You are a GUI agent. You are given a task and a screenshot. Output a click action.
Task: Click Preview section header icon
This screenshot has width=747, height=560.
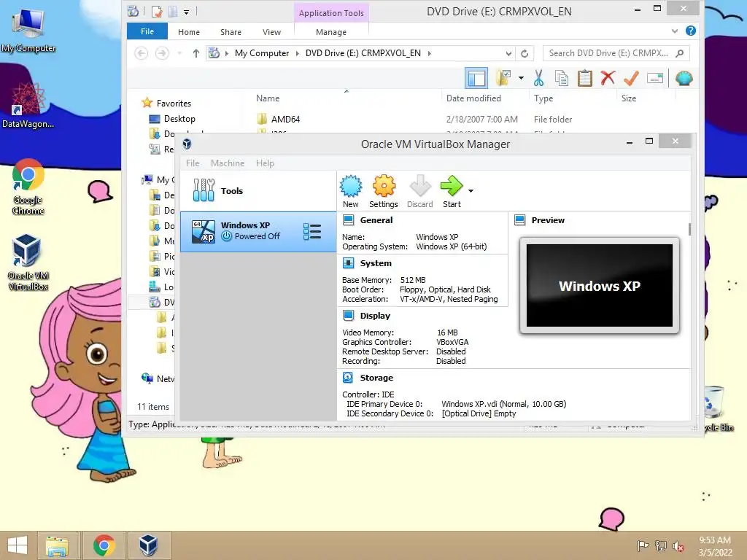point(519,220)
